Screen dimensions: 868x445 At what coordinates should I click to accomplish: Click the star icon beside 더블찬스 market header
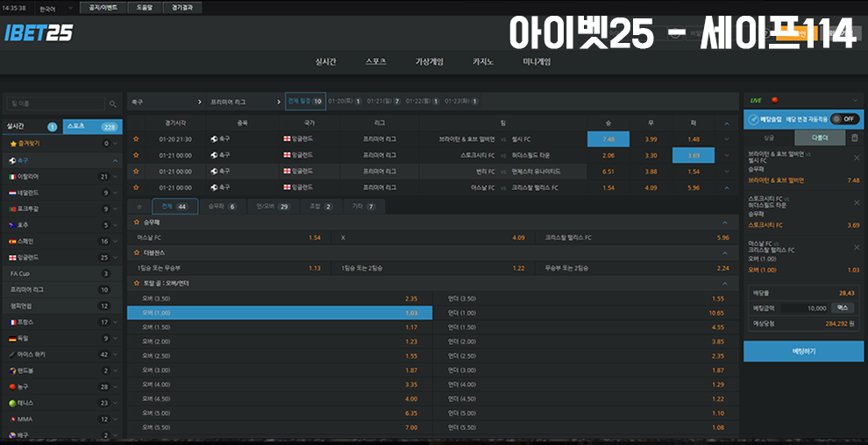pos(137,252)
